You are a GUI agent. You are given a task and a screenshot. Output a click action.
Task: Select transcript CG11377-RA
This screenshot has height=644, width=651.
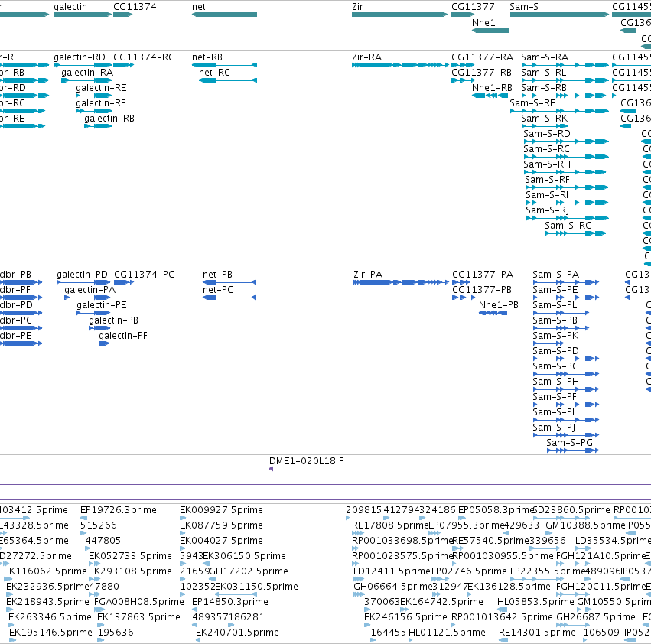[463, 65]
